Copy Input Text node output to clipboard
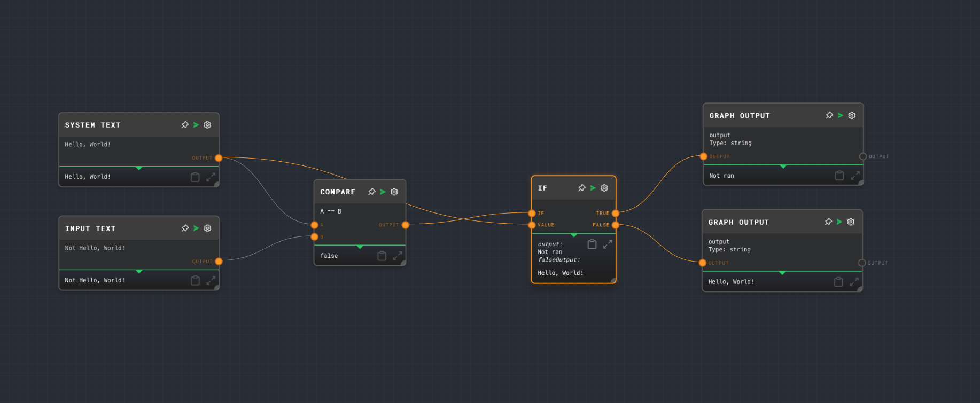 [x=195, y=280]
